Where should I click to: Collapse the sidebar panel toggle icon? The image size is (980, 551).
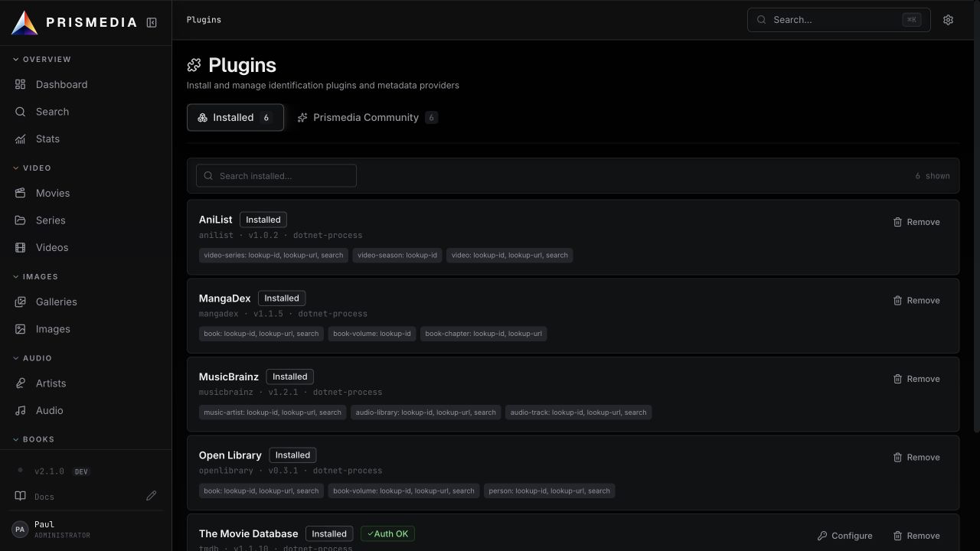point(152,23)
